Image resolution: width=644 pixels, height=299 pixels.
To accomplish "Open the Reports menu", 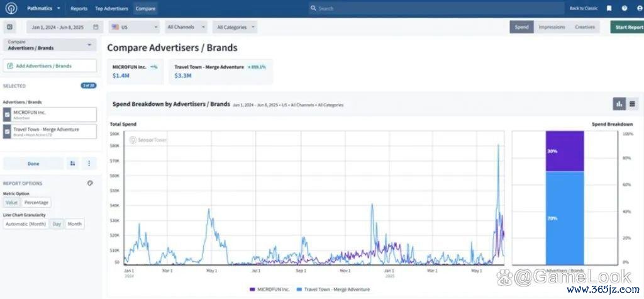I will 79,8.
